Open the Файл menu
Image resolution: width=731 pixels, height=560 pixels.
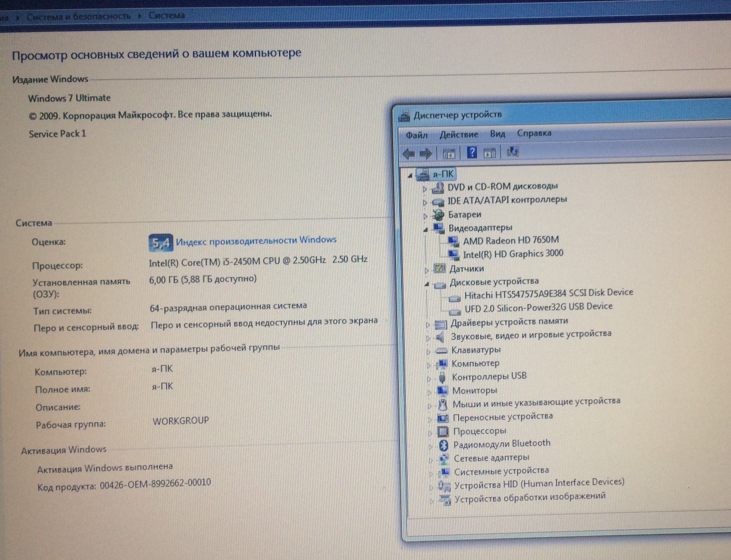(x=417, y=135)
